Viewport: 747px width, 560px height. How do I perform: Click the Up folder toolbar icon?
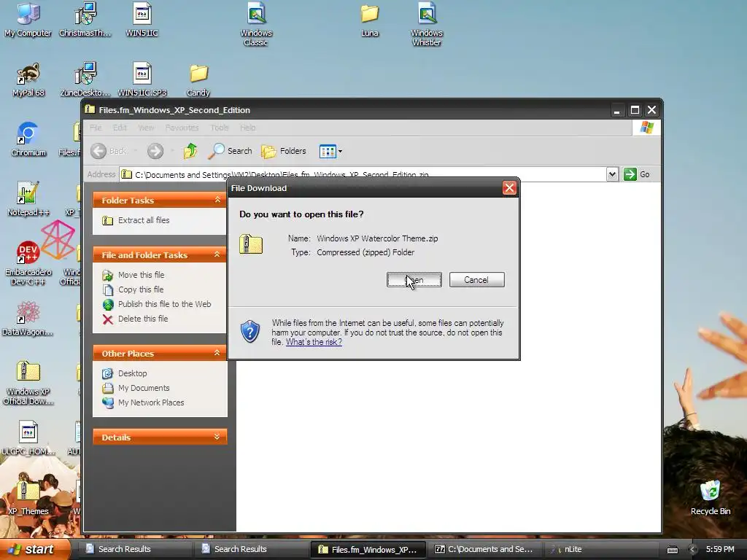click(x=190, y=151)
